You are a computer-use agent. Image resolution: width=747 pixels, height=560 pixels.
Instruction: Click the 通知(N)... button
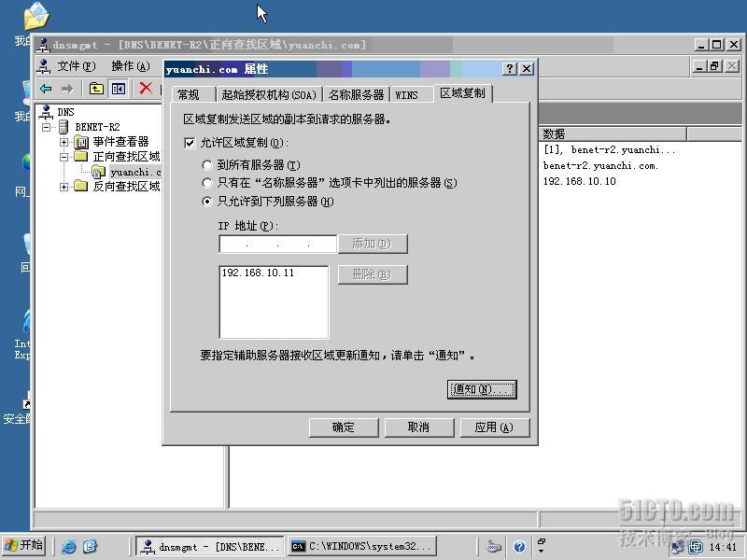(x=482, y=389)
